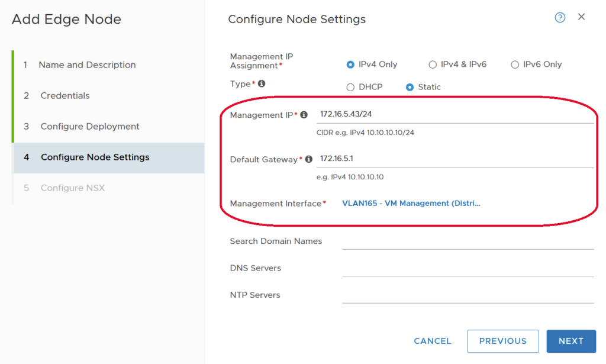Screen dimensions: 606x364
Task: Click info icon next to Type label
Action: pos(262,83)
